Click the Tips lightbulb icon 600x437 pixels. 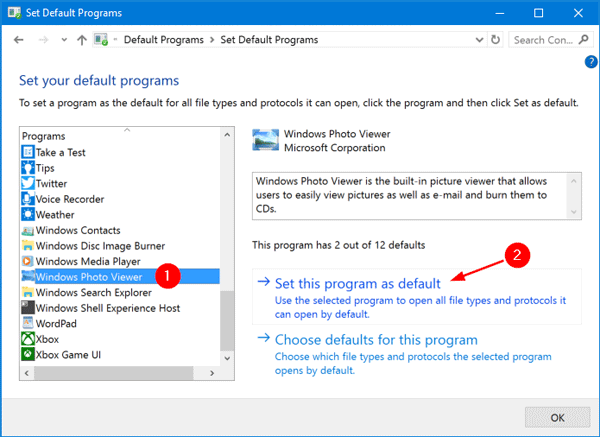tap(28, 168)
